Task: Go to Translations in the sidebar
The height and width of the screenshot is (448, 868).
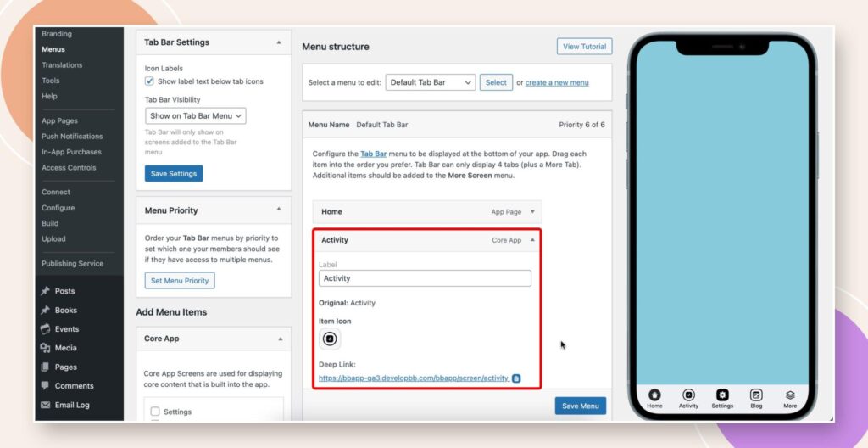Action: [x=62, y=65]
